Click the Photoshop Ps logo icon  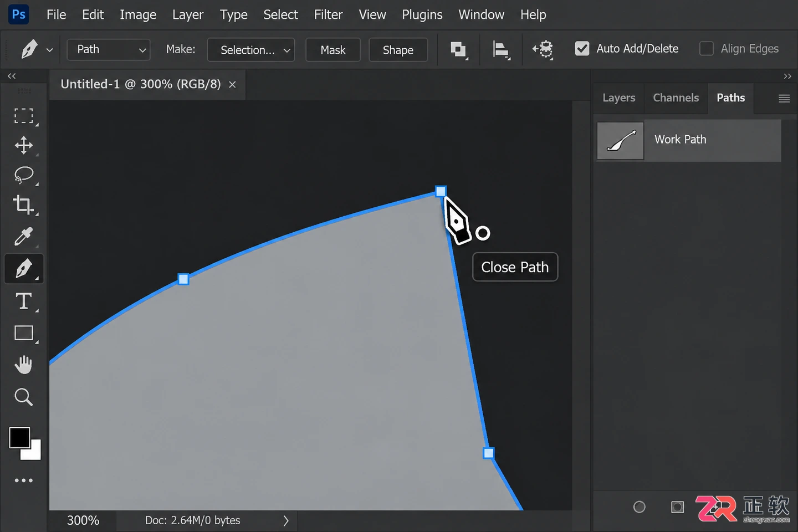[19, 14]
